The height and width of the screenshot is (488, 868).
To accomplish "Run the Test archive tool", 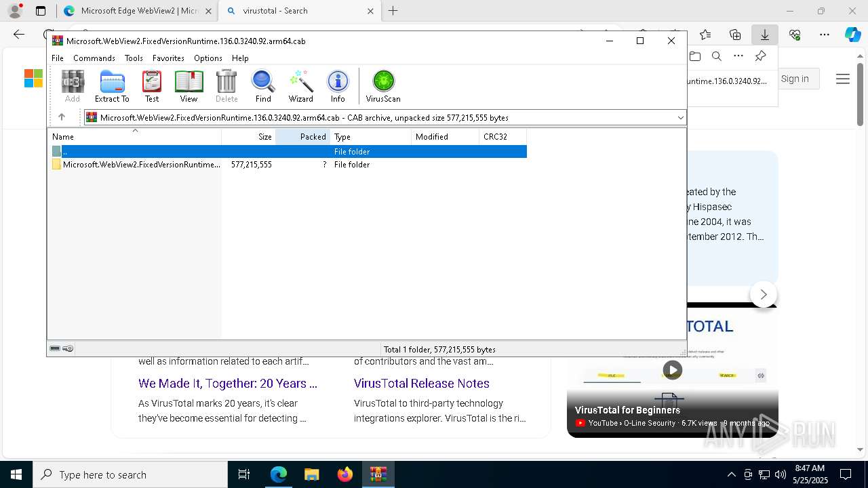I will click(152, 86).
